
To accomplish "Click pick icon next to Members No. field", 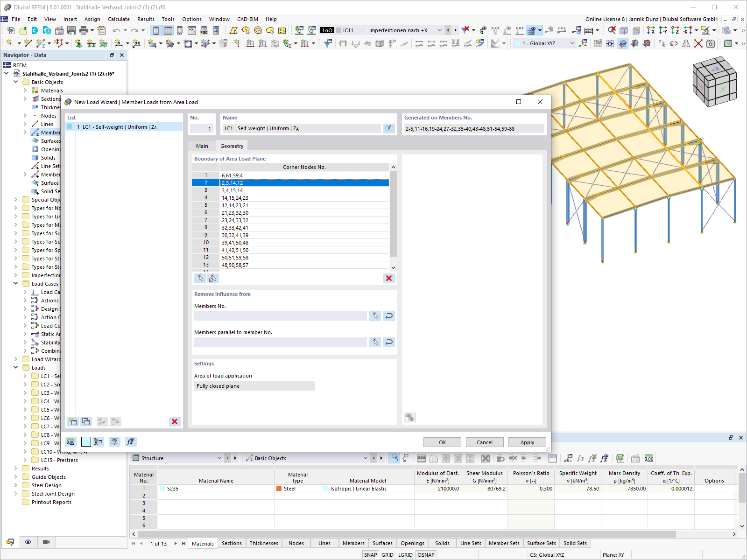I will (375, 316).
